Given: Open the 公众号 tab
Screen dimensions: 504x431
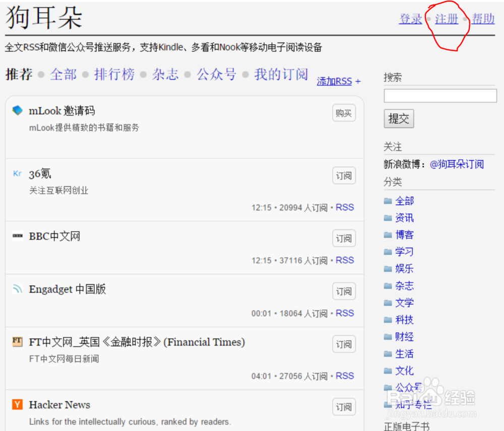Looking at the screenshot, I should (x=216, y=75).
